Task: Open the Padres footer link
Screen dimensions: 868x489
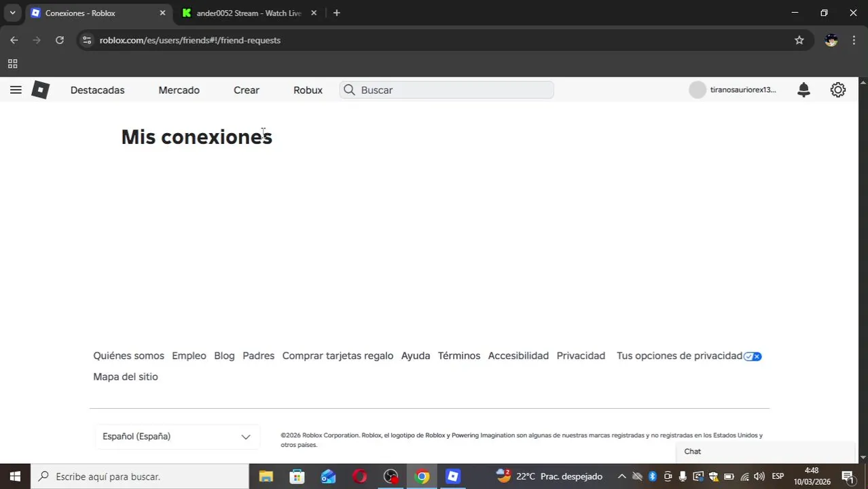Action: coord(258,356)
